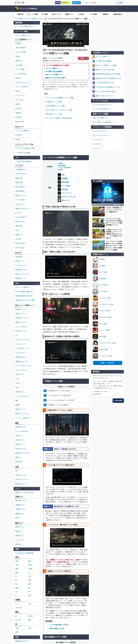Open the 冷たい谷のイルシール route screenshot
Viewport: 138px width, 644px height.
point(66,311)
